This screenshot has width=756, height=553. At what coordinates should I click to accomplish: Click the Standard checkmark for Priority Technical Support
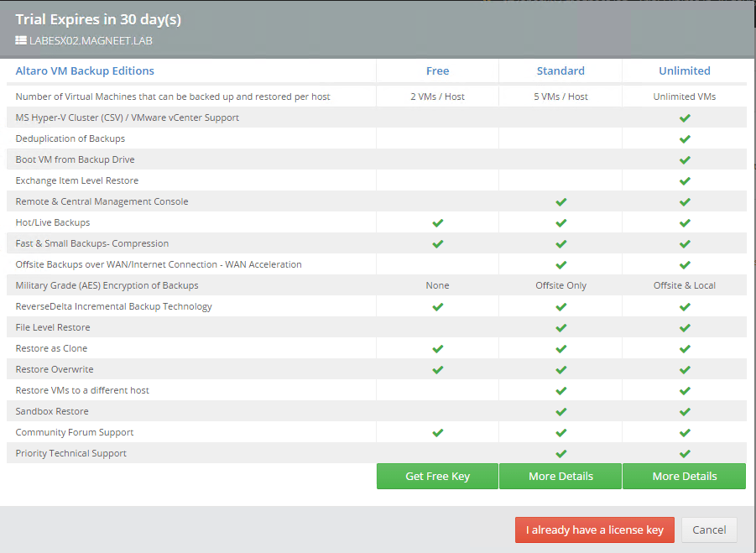pos(560,454)
